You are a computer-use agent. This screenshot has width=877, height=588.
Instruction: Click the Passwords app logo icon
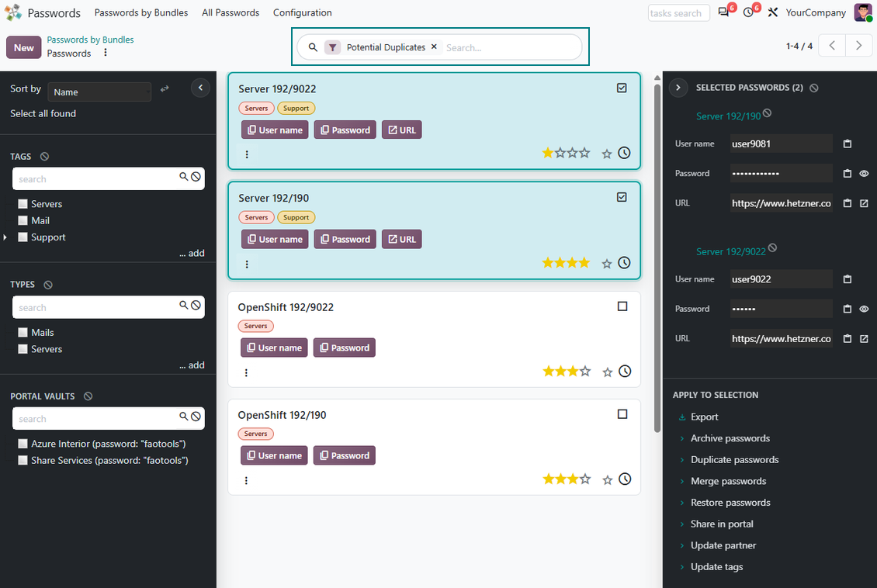pos(13,12)
